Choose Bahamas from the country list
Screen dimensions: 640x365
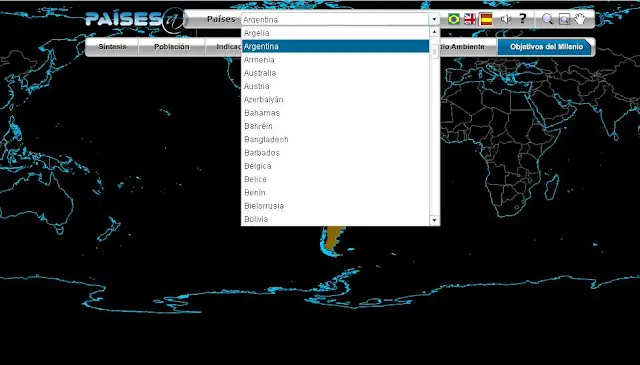click(x=335, y=113)
